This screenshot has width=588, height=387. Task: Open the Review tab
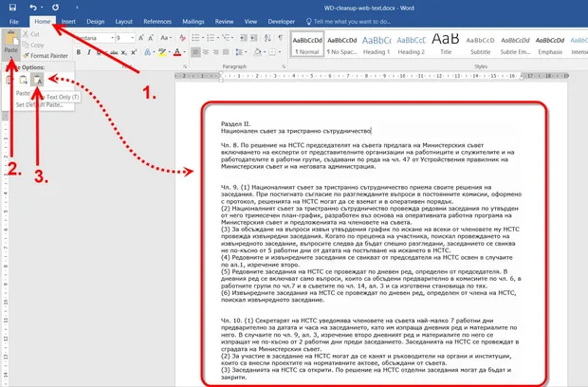pos(224,22)
